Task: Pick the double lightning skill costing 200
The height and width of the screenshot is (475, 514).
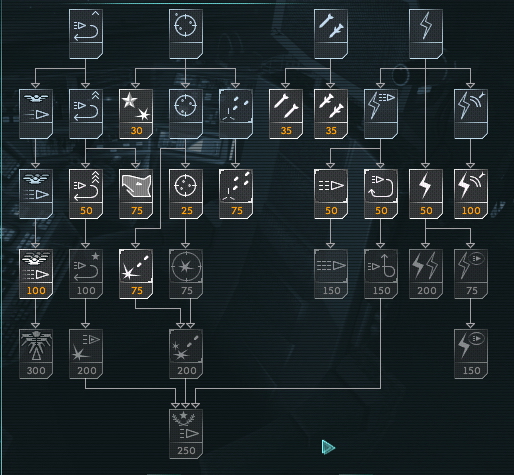Action: (426, 274)
